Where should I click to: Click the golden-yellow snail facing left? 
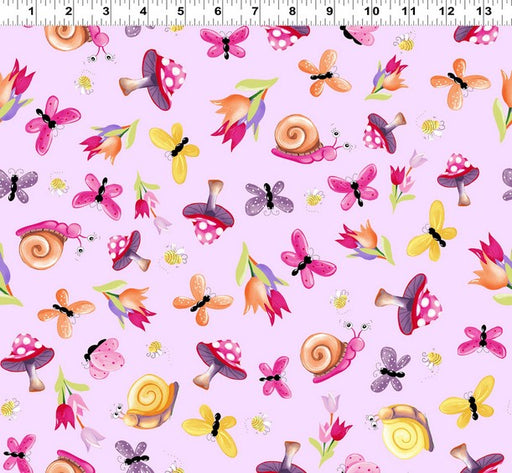tap(145, 402)
